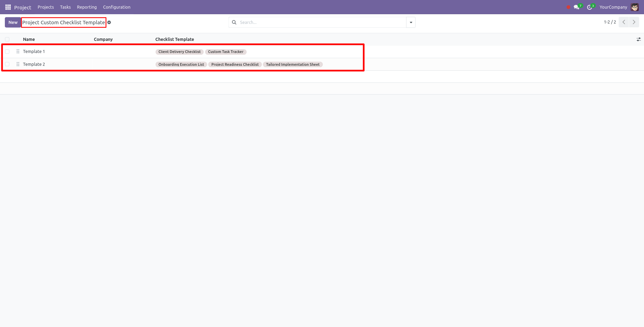This screenshot has height=327, width=644.
Task: Click the Project Readiness Checklist tag
Action: click(x=235, y=65)
